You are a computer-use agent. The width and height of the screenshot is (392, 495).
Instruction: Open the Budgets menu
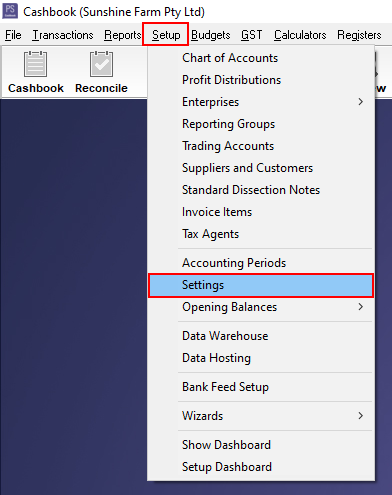pyautogui.click(x=210, y=35)
